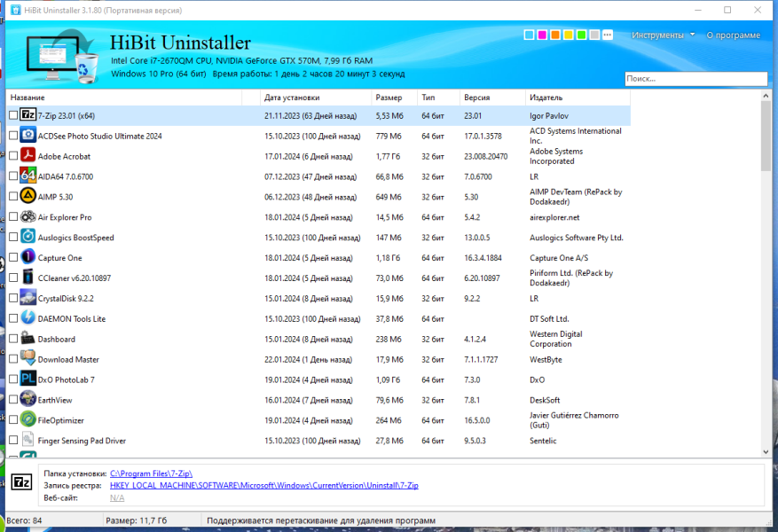Tick the AIDA64 7.0.6700 checkbox

click(13, 176)
